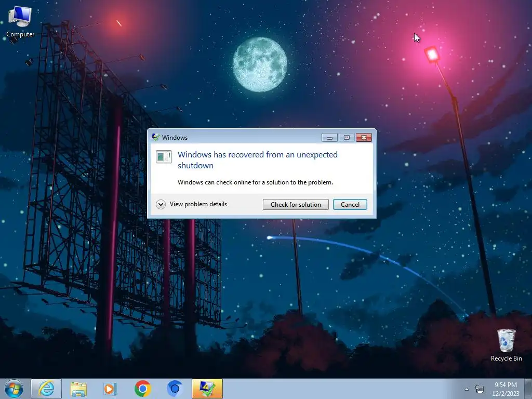Viewport: 532px width, 399px height.
Task: Click the problem report icon in the dialog
Action: [164, 157]
